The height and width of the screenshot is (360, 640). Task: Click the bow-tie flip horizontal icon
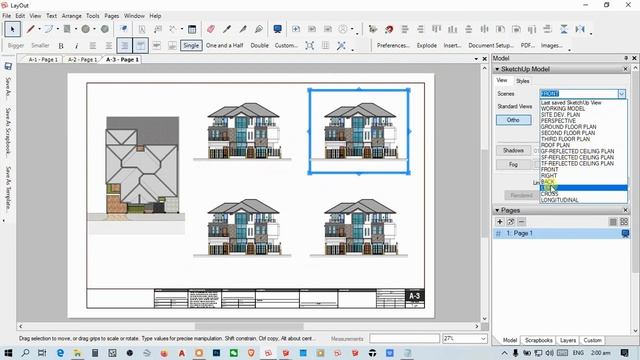click(580, 29)
